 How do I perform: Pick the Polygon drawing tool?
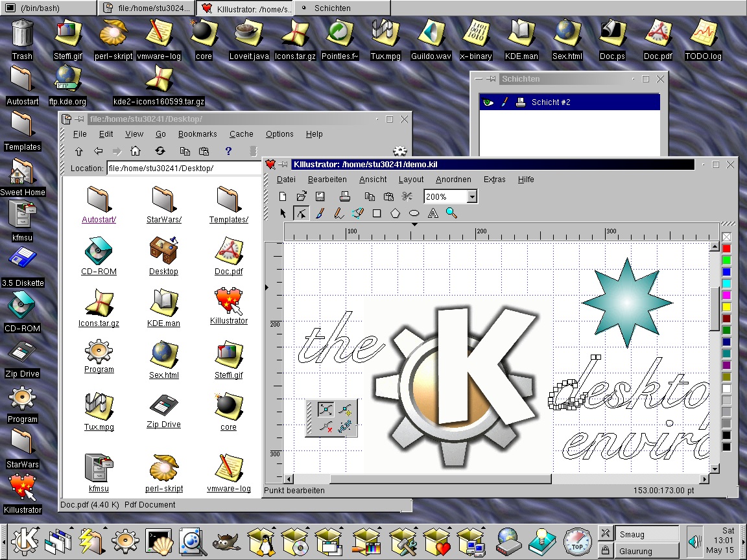(396, 213)
